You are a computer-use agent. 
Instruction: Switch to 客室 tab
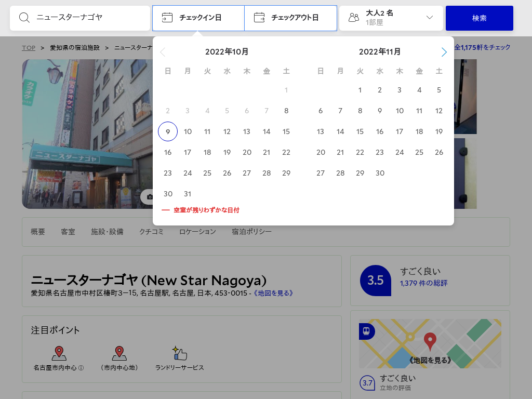point(68,232)
